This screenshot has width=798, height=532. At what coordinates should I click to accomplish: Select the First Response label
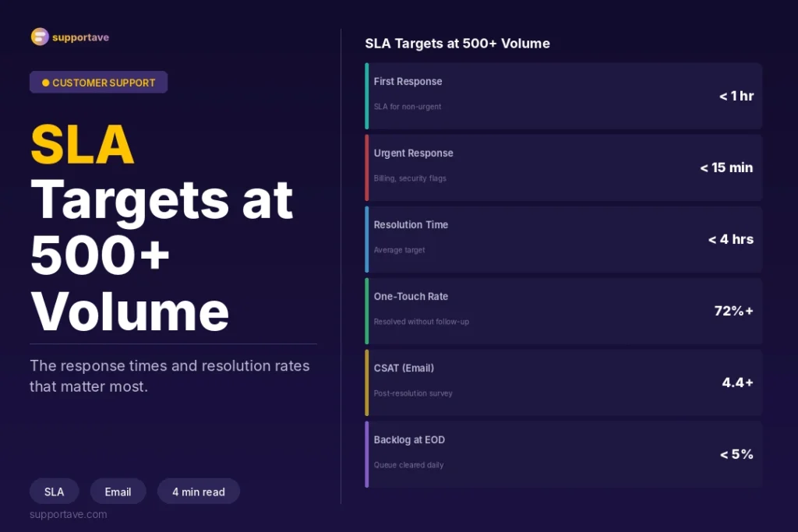(x=408, y=81)
